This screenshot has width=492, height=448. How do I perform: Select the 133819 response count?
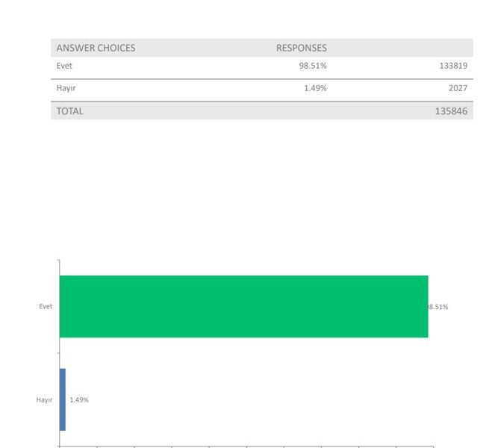(453, 66)
